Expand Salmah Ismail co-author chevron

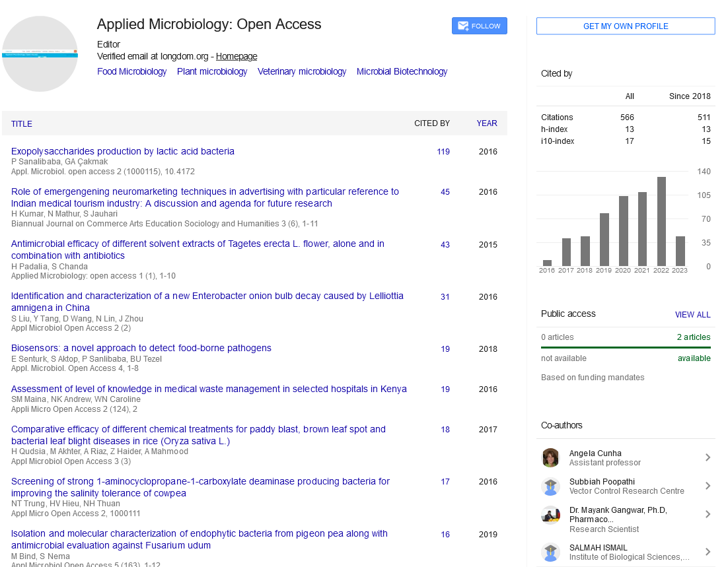tap(708, 552)
